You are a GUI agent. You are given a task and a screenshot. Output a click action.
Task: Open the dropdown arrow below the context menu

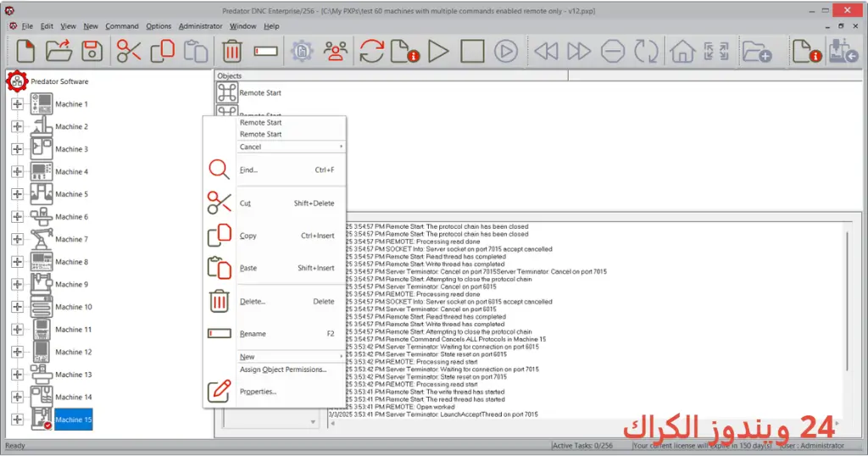(x=313, y=422)
